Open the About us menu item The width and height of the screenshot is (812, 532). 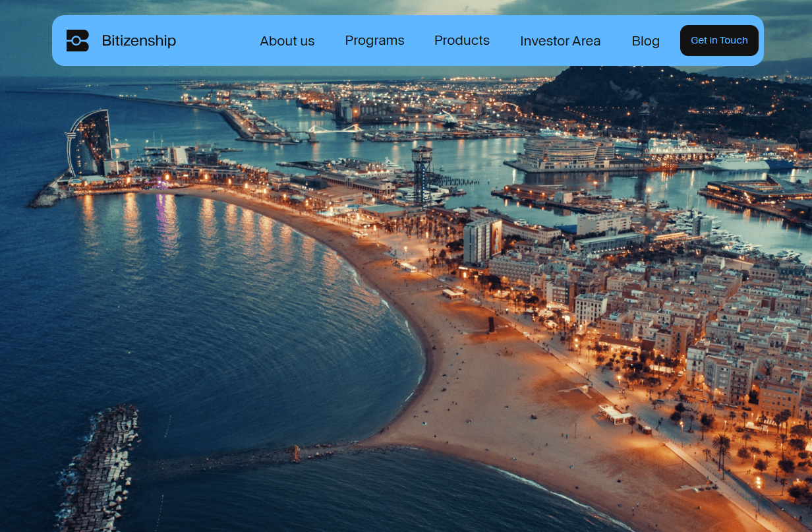[287, 41]
